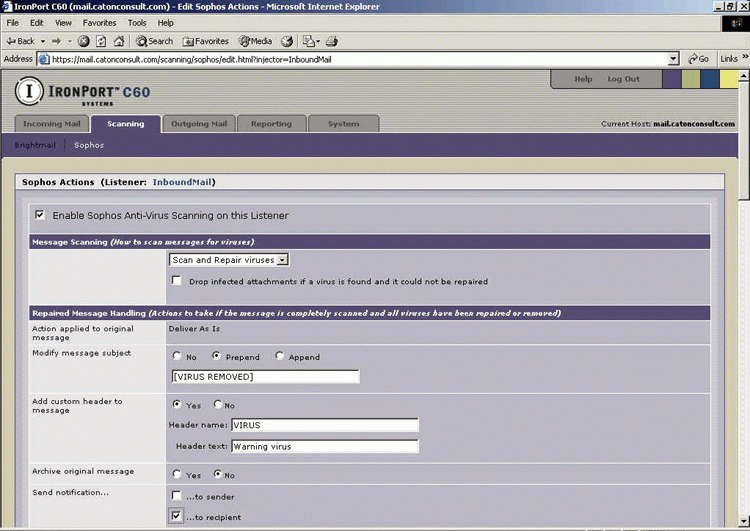Open the InboundMail listener link

pos(182,182)
